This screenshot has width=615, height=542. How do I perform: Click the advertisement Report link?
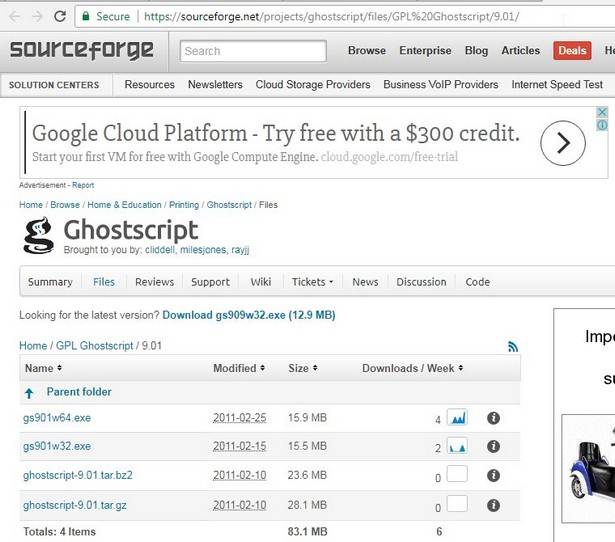point(83,185)
